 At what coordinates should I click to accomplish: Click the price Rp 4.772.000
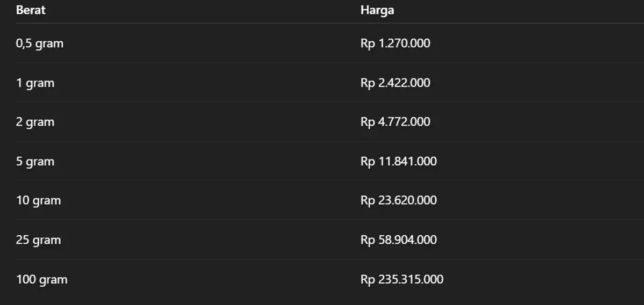395,122
